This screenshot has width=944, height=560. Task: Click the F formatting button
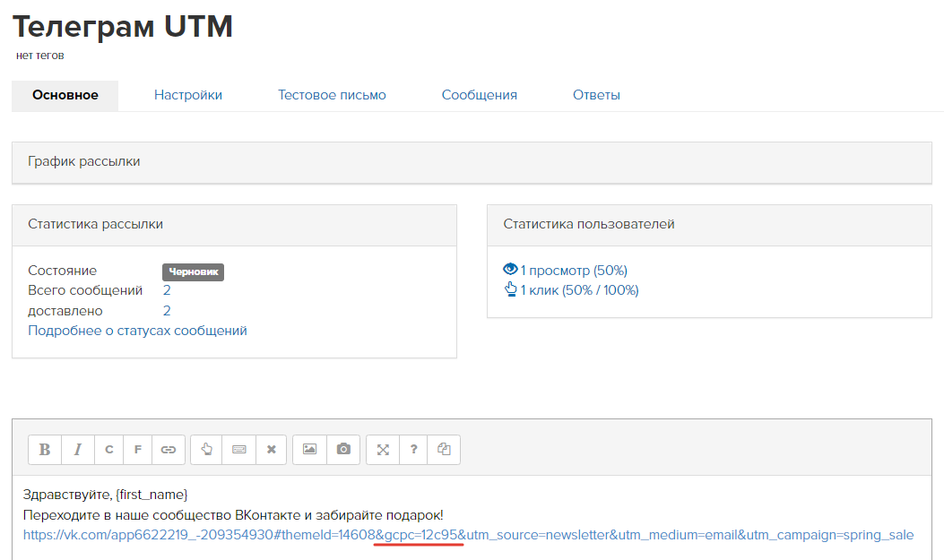point(138,450)
